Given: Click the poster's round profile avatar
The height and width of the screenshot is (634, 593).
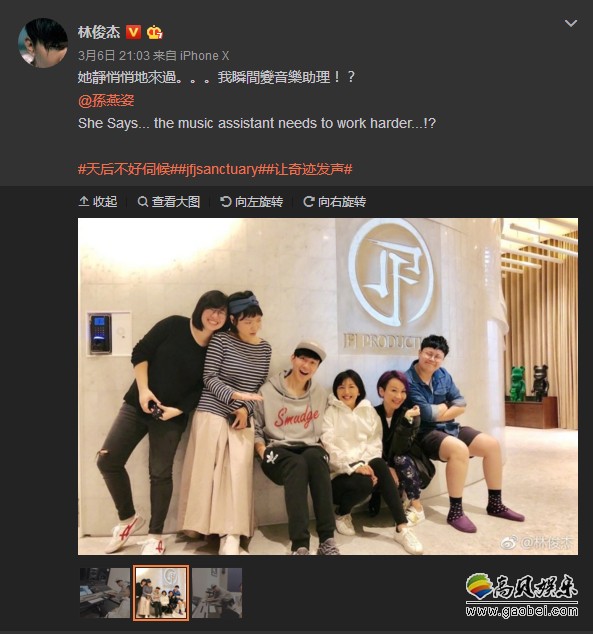Looking at the screenshot, I should point(43,42).
